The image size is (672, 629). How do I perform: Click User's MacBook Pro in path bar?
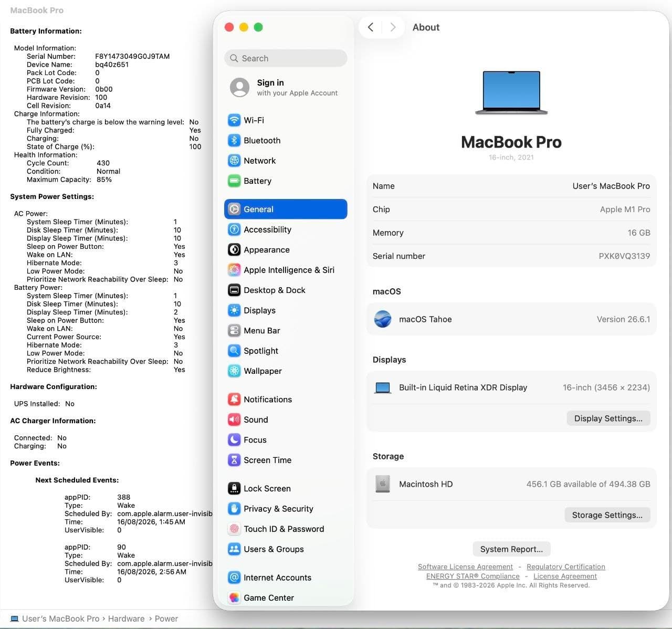coord(60,619)
